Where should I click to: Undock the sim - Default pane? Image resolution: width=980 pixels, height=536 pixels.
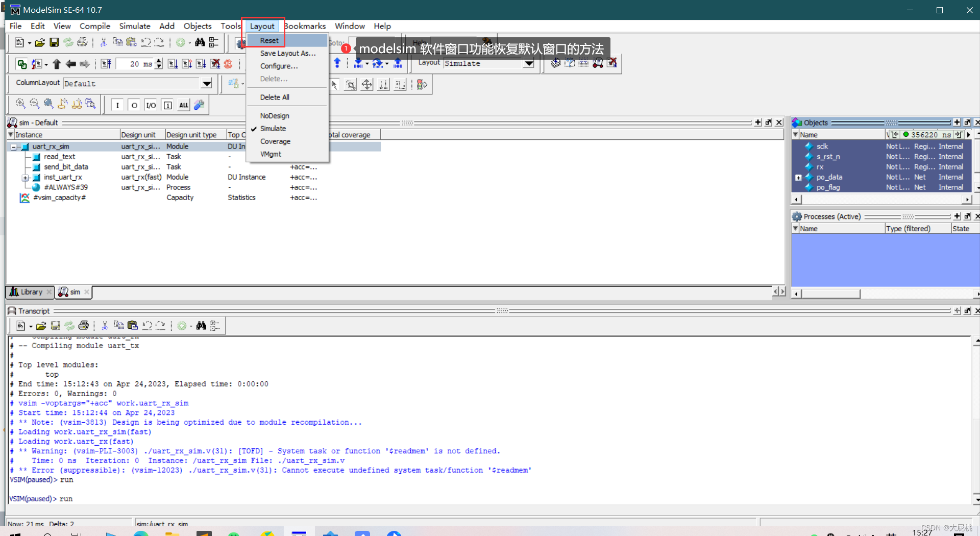768,123
